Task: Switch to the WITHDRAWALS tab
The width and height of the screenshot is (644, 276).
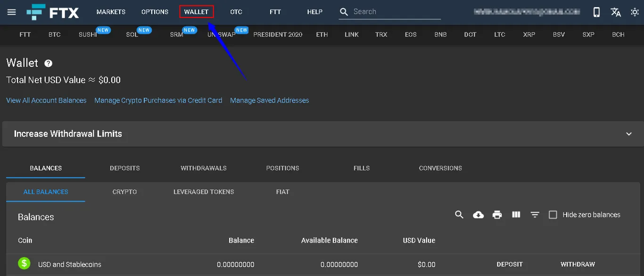Action: click(204, 168)
